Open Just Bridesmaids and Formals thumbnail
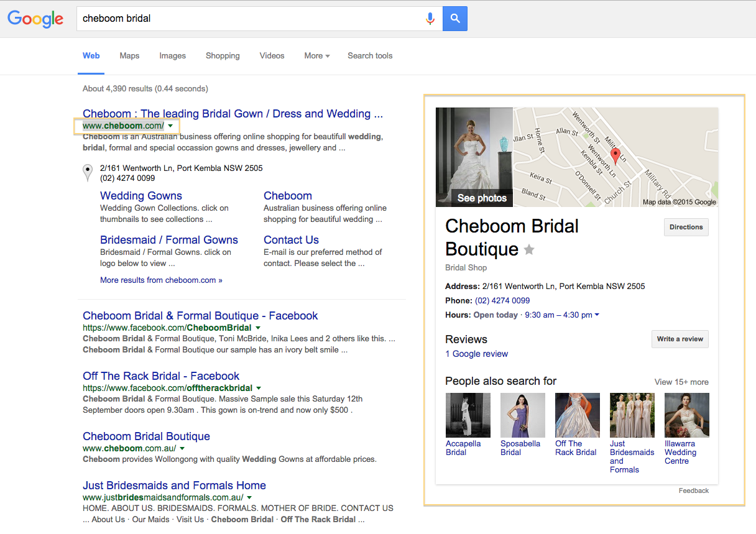The image size is (756, 534). (x=632, y=415)
